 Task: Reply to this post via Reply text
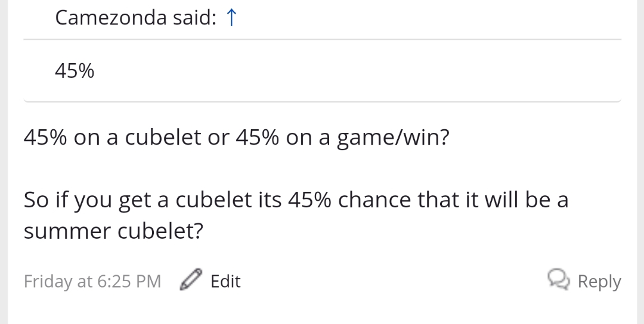point(599,281)
